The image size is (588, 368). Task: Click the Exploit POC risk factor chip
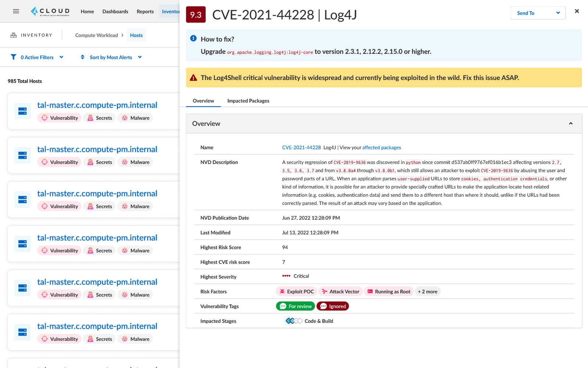click(x=297, y=291)
